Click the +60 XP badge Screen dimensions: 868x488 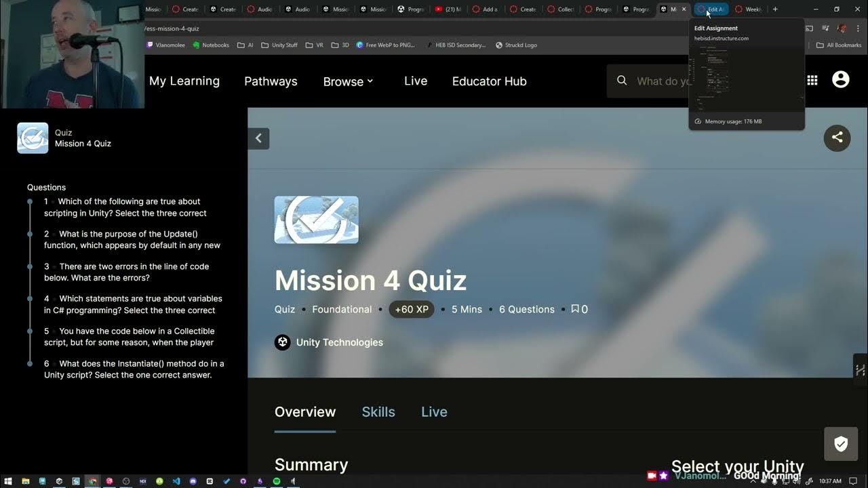pos(412,309)
